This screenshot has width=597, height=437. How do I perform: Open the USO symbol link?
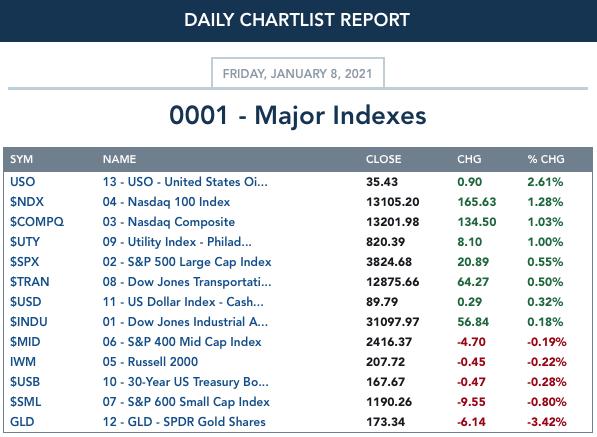point(22,182)
